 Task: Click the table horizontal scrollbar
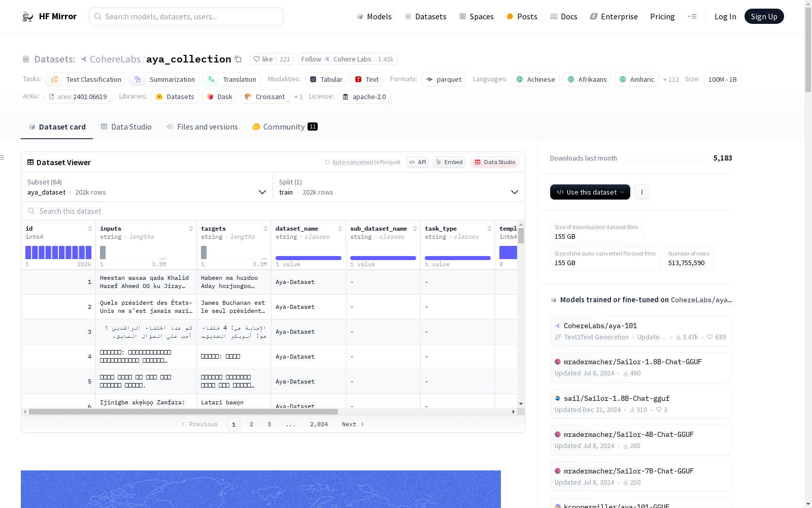(183, 411)
